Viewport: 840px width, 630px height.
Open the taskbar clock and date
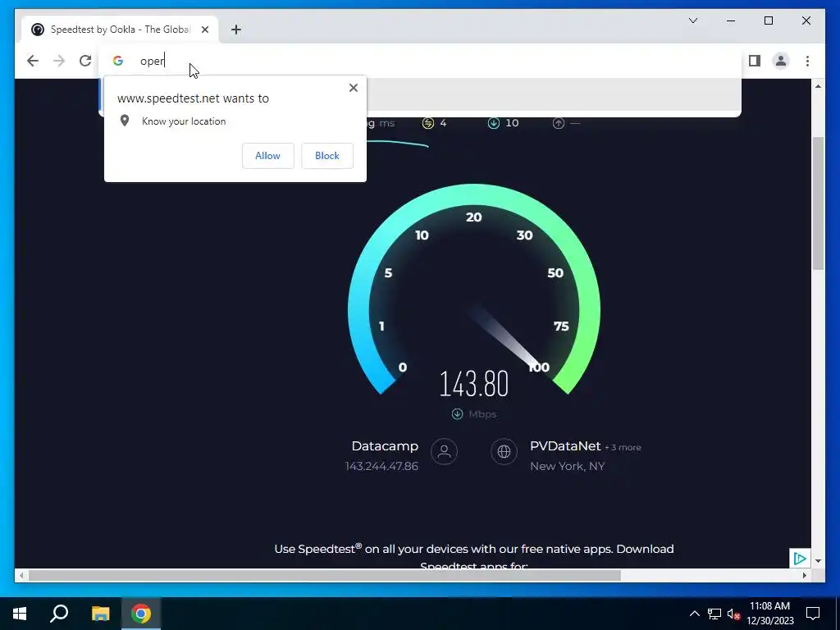pyautogui.click(x=769, y=614)
